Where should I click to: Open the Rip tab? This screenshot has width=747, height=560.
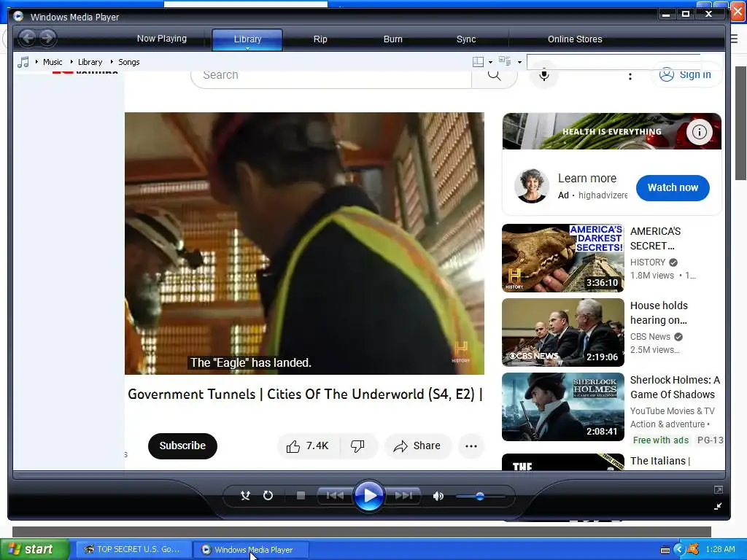click(320, 39)
